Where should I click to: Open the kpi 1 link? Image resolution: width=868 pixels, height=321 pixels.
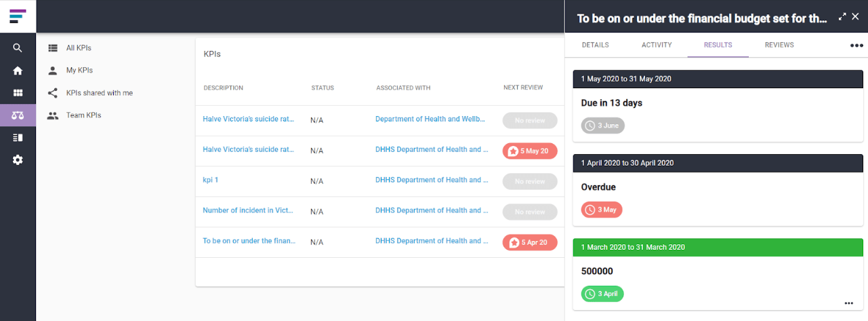click(211, 180)
